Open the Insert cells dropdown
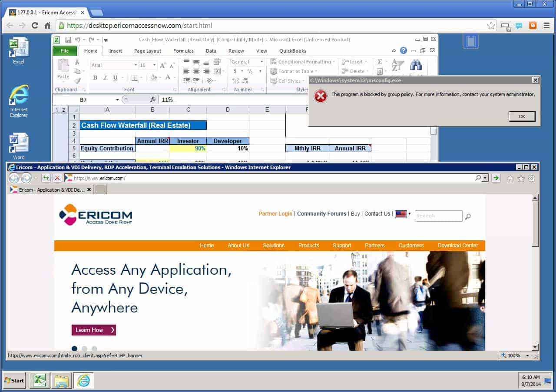556x392 pixels. tap(355, 62)
